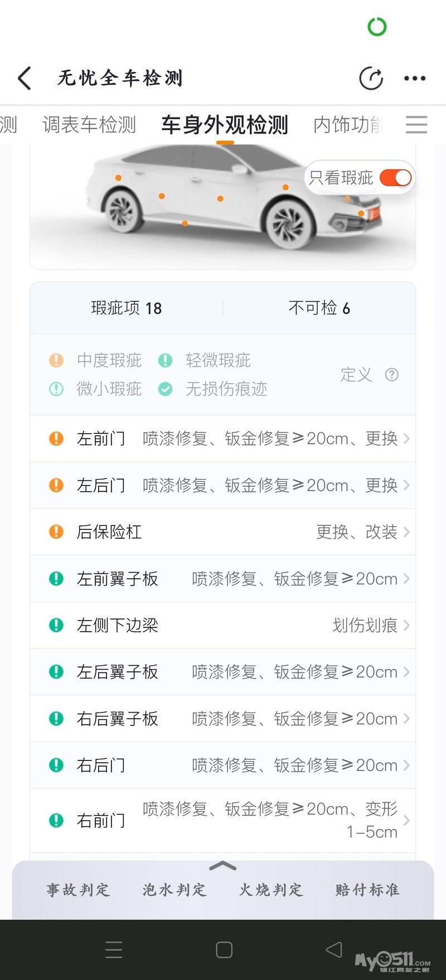The height and width of the screenshot is (980, 446).
Task: Expand the 左前门 defect row
Action: [223, 438]
